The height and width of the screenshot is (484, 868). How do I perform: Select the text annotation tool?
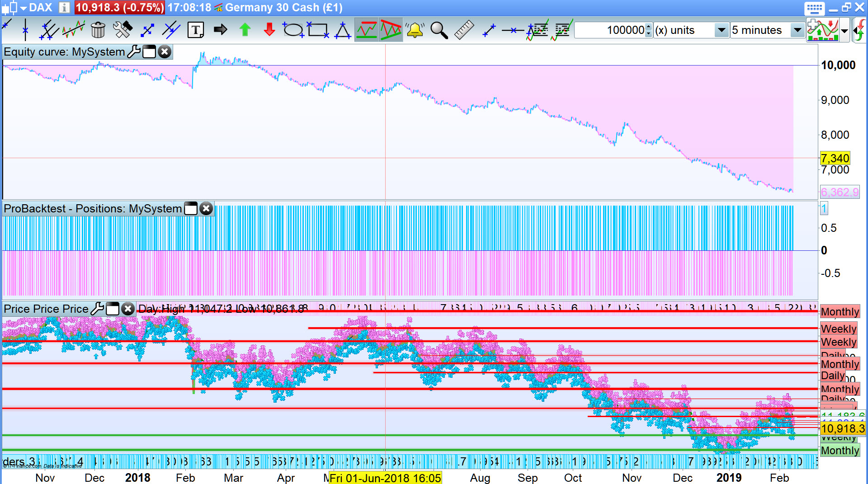pyautogui.click(x=196, y=30)
